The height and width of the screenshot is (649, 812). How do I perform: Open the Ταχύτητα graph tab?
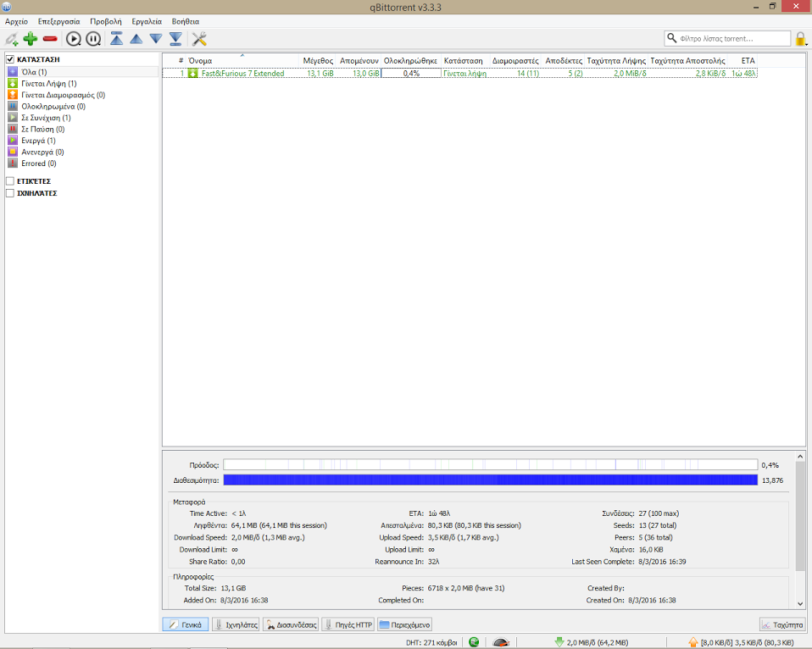[x=782, y=624]
